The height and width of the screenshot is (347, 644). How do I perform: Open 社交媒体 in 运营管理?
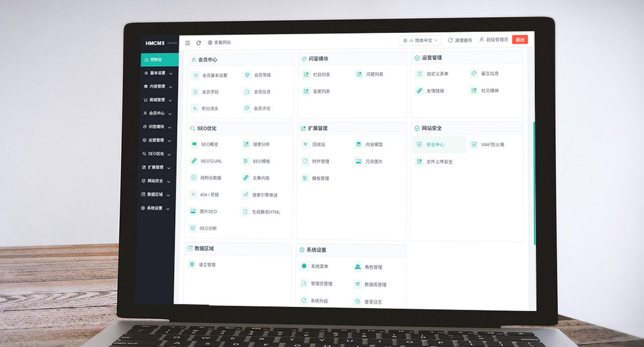(485, 91)
